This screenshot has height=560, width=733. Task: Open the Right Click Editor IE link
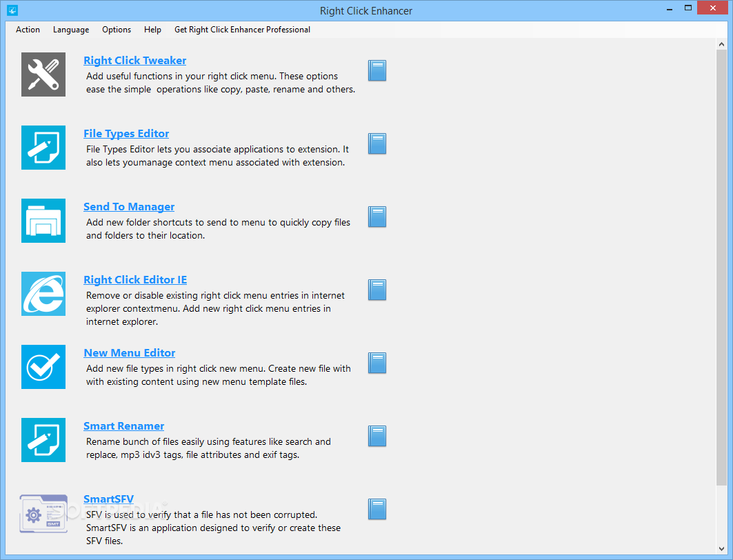135,279
